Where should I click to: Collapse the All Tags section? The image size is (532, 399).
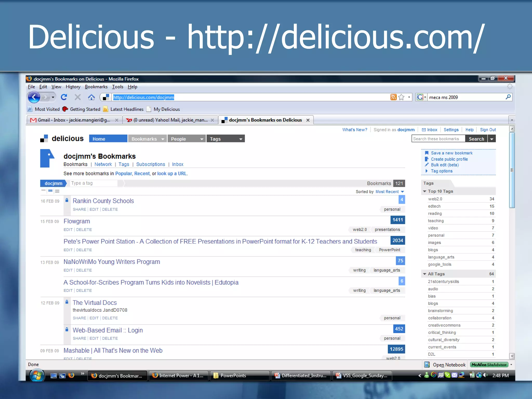click(424, 274)
